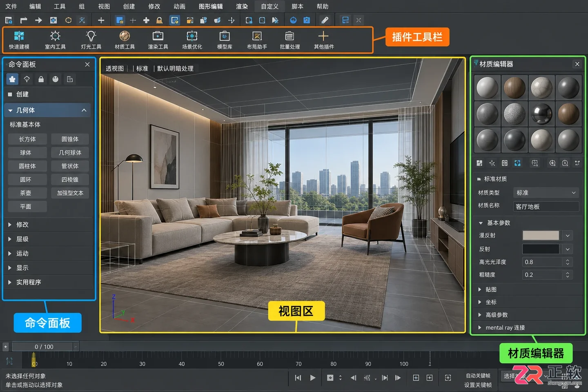Open the 材质工具 plugin
Image resolution: width=588 pixels, height=392 pixels.
125,40
